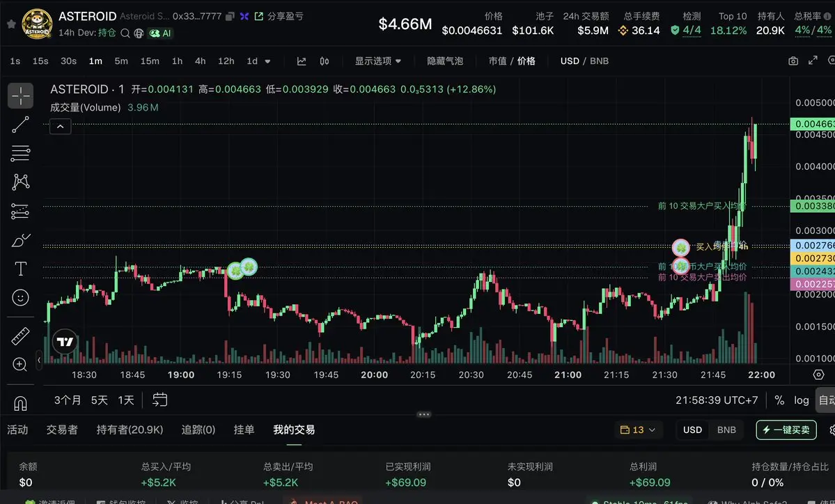835x504 pixels.
Task: Select the ruler measure tool
Action: tap(21, 336)
